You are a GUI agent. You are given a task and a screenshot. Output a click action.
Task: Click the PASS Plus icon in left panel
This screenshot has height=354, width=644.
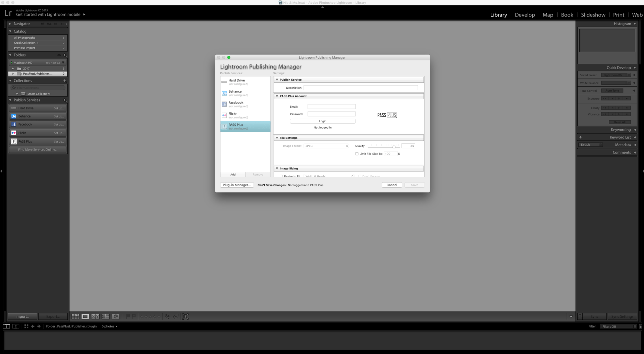tap(14, 141)
